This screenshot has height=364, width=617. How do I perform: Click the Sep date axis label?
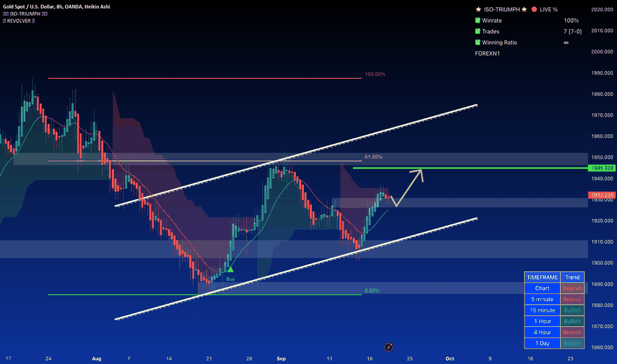click(281, 359)
